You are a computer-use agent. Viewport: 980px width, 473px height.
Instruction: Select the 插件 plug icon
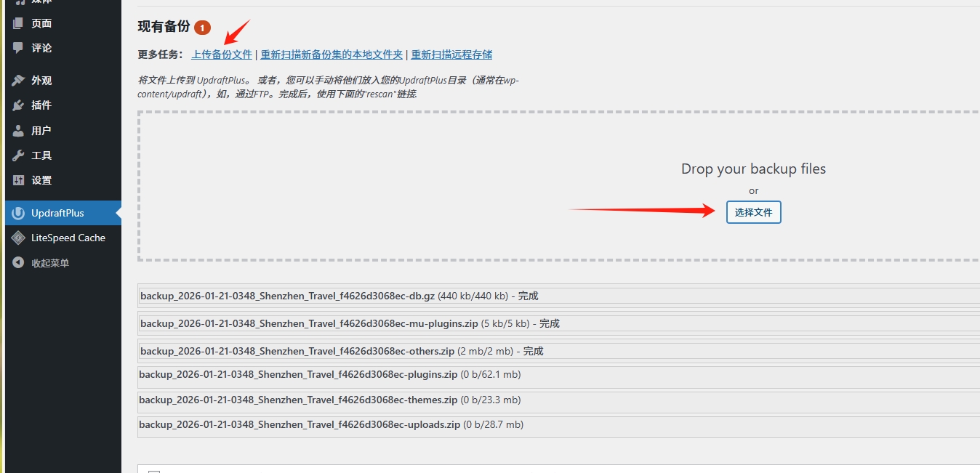pos(18,105)
